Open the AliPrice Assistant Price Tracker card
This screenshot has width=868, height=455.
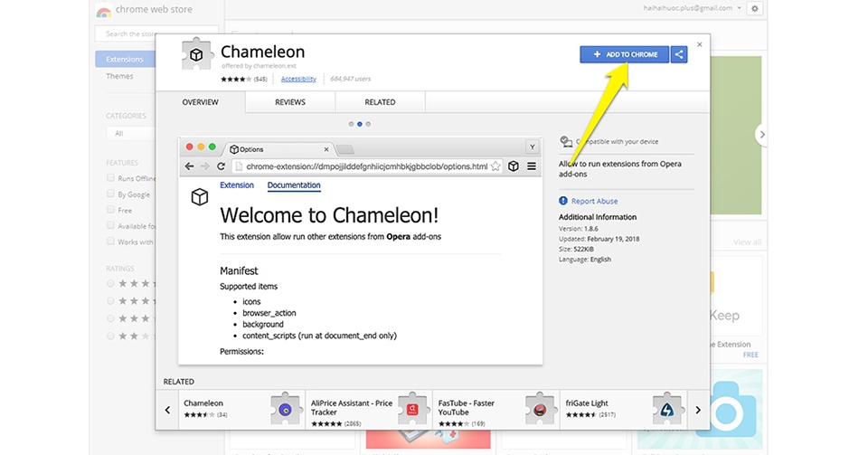point(369,410)
